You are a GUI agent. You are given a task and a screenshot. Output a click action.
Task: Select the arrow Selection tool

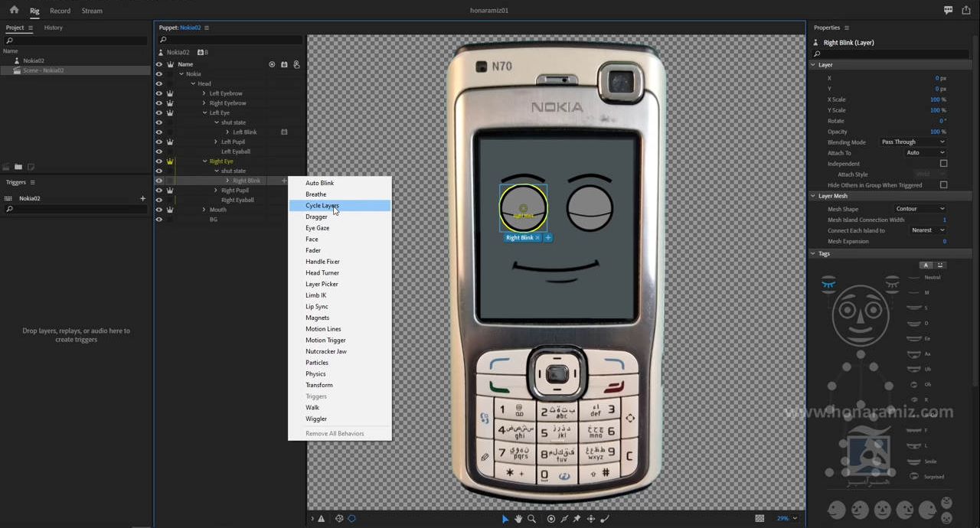point(505,518)
